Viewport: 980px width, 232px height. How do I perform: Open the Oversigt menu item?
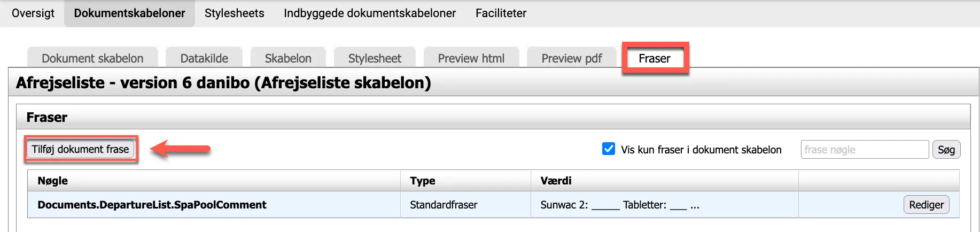[33, 13]
